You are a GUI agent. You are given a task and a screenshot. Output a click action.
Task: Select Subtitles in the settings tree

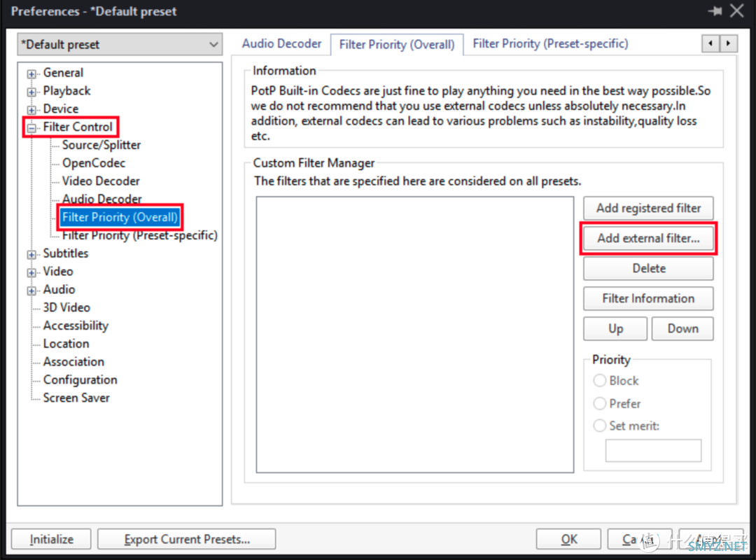point(66,253)
